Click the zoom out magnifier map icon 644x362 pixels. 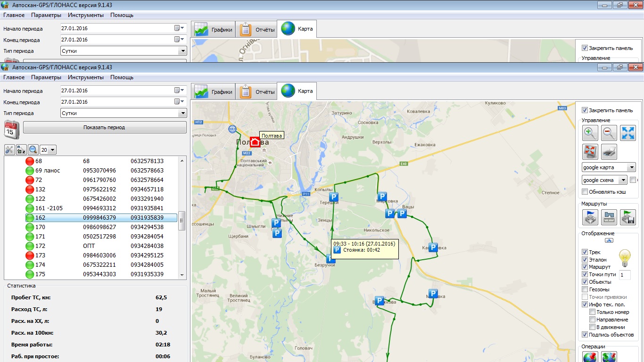pos(609,133)
